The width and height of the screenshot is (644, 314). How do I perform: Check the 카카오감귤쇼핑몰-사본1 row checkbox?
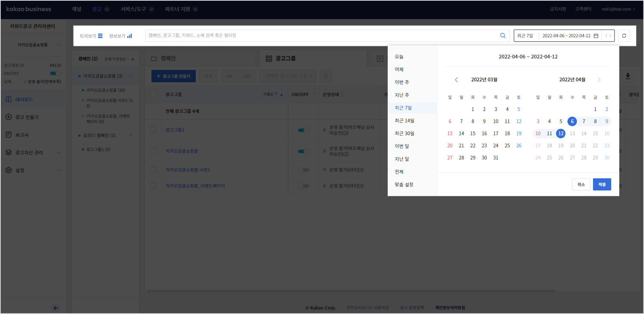(153, 170)
